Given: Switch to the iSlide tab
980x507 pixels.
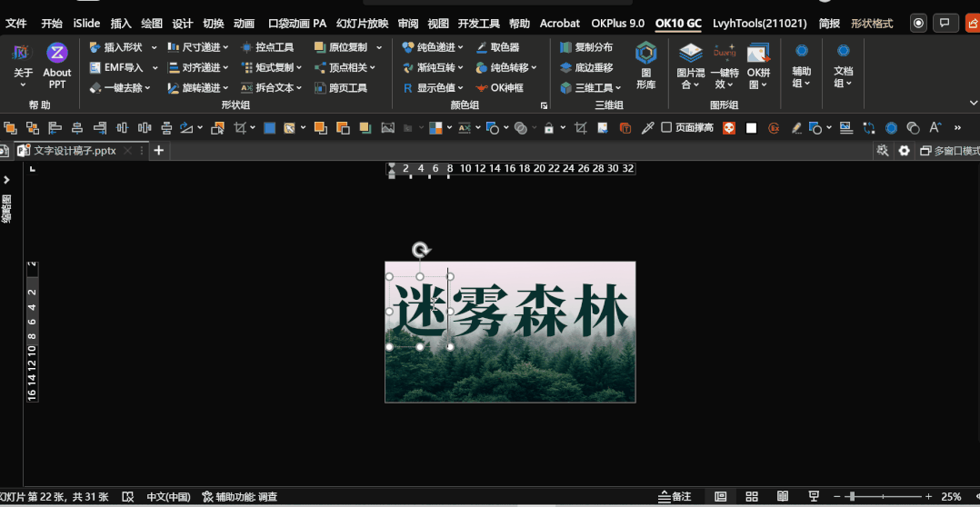Looking at the screenshot, I should (x=86, y=24).
